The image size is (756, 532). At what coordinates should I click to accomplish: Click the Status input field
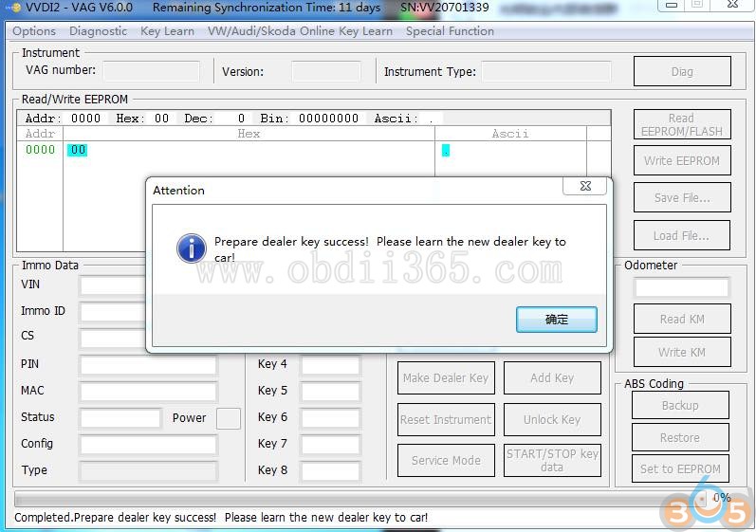coord(120,418)
